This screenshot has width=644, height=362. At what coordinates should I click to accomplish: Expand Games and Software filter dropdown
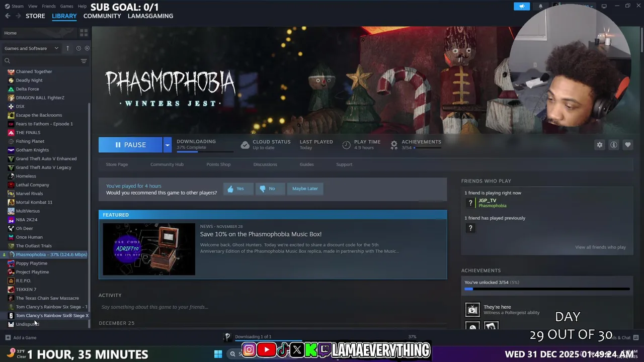point(32,48)
